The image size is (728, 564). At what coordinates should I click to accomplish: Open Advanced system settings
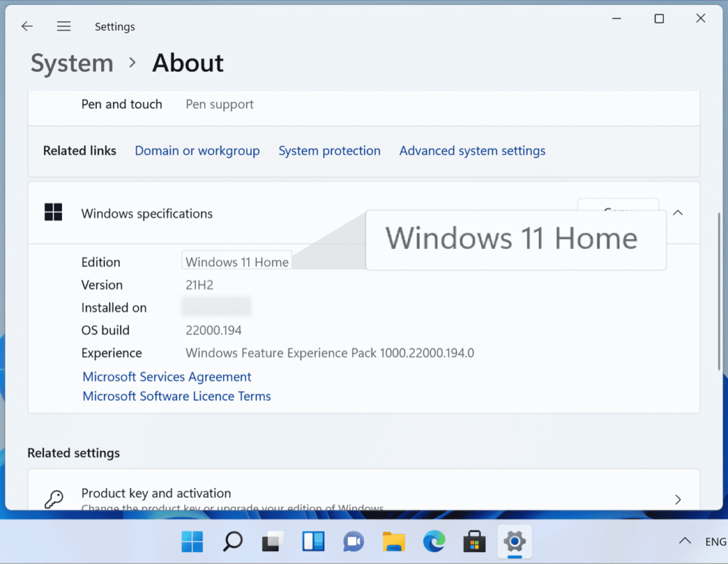tap(472, 150)
